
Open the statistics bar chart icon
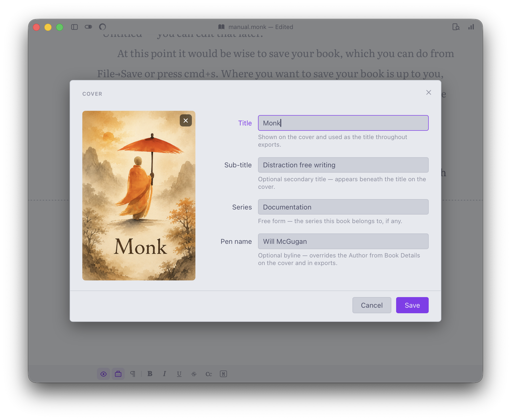click(471, 27)
